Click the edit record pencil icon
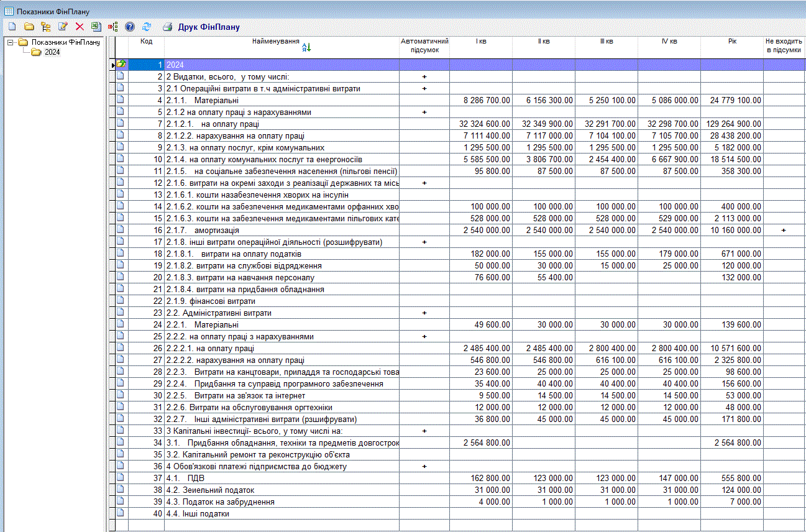 tap(62, 27)
